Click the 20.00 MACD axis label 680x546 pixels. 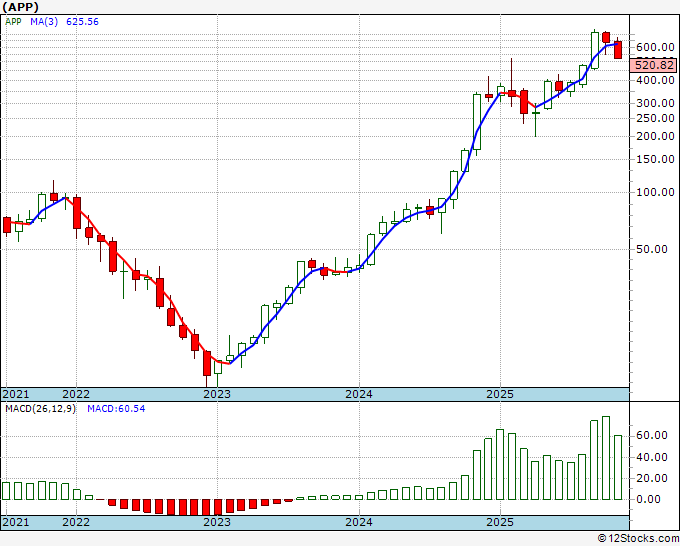point(652,478)
